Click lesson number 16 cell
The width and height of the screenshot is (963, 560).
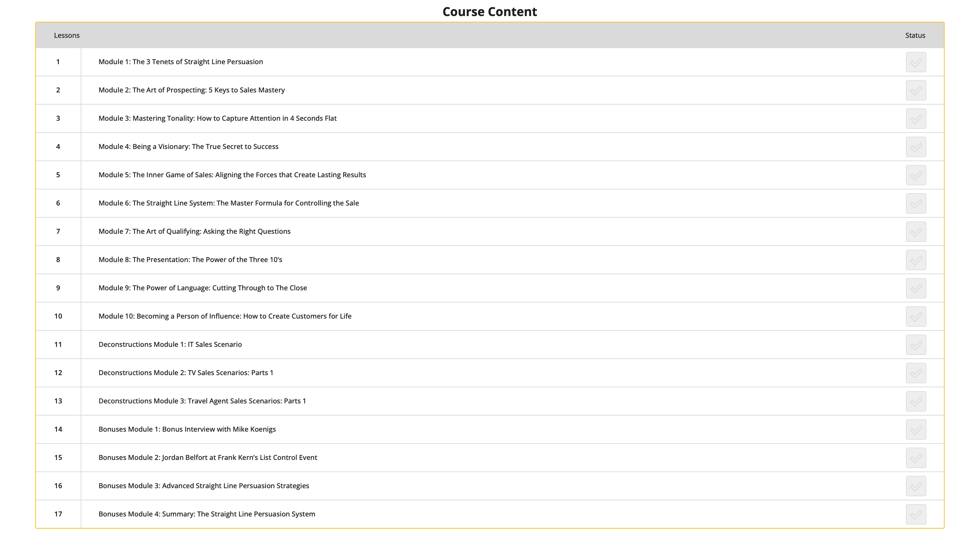[x=58, y=486]
